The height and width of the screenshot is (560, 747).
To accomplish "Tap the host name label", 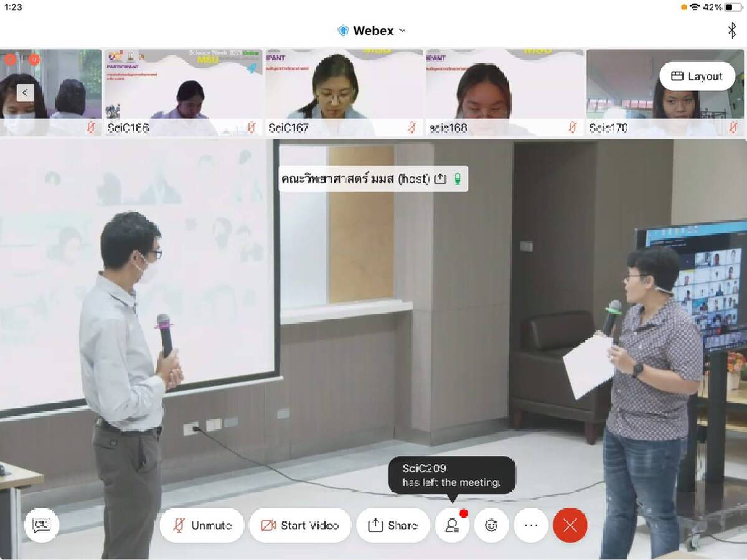I will (x=354, y=179).
